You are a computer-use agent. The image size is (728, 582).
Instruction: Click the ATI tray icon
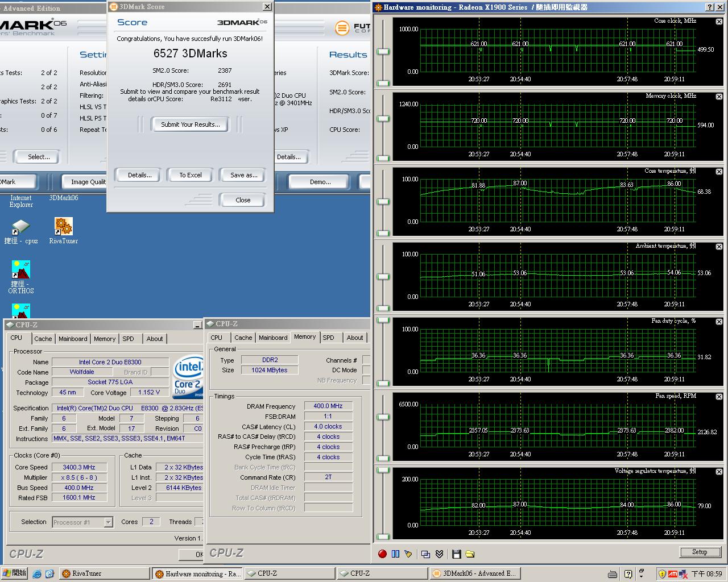pos(673,573)
